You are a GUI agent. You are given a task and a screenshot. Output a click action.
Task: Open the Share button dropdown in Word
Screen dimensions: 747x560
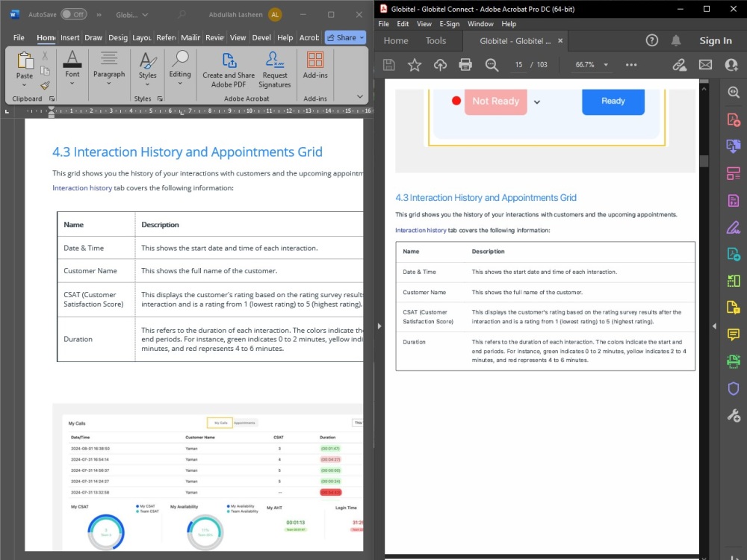pos(362,37)
